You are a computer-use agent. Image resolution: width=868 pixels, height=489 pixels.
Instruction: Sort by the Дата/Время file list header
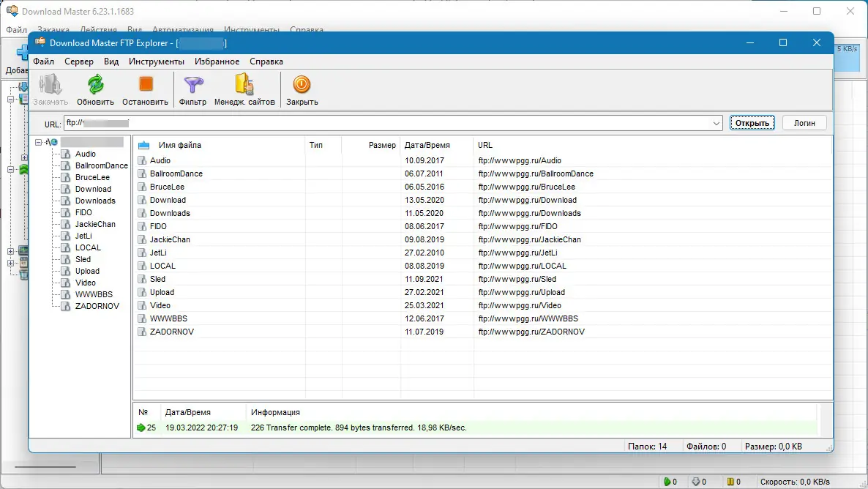[x=427, y=145]
